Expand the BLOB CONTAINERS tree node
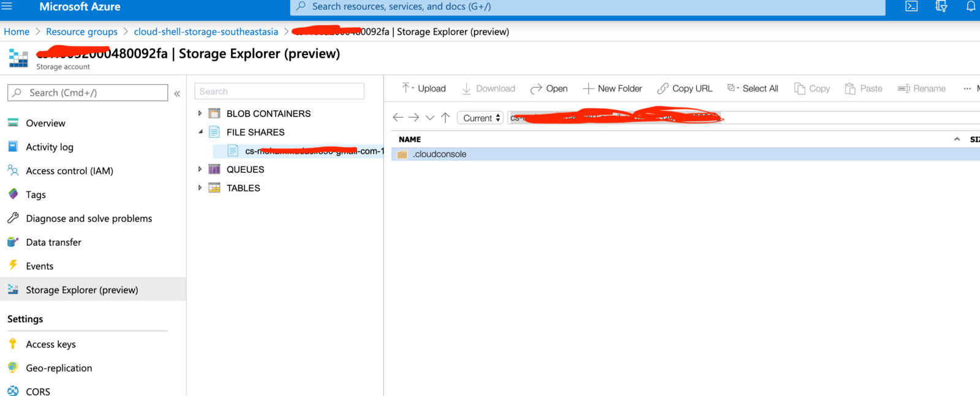 200,113
